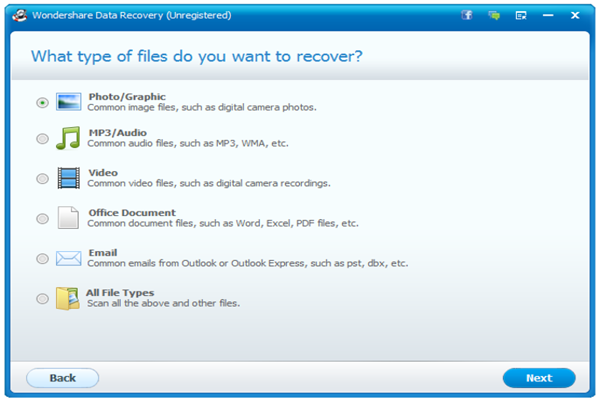Select the MP3/Audio radio button
The image size is (600, 400).
pos(42,139)
